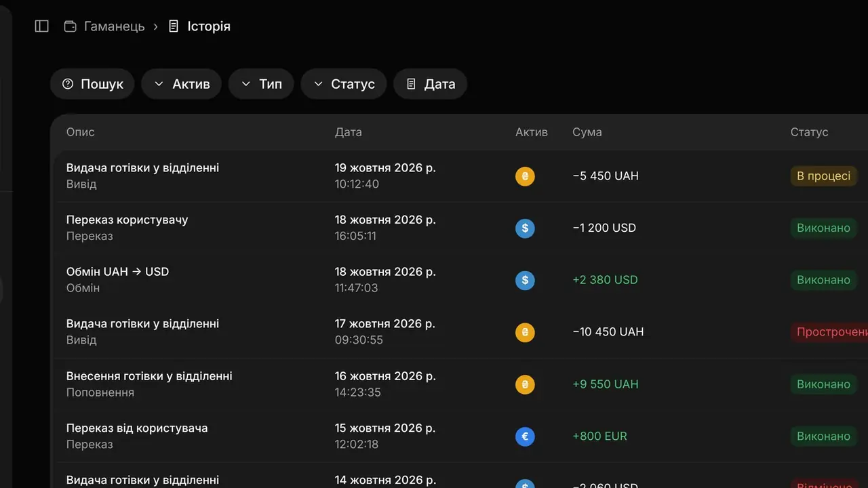Viewport: 868px width, 488px height.
Task: Click Виконано badge in −1 200 USD row
Action: (x=824, y=228)
